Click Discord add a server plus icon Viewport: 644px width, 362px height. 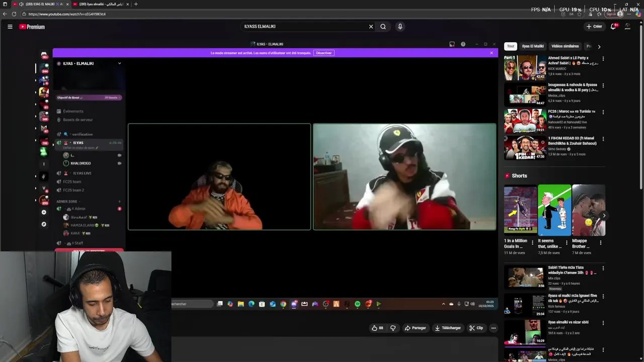[44, 212]
